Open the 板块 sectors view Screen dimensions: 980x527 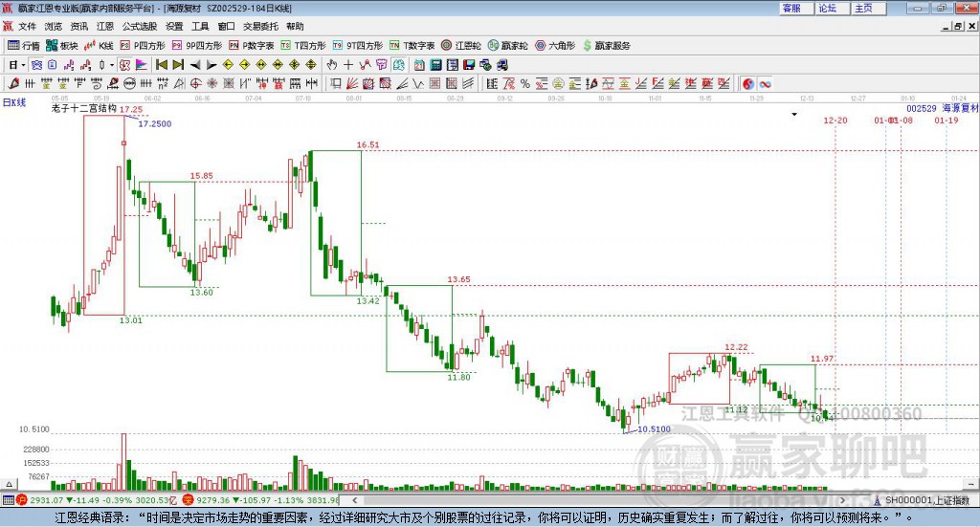[x=61, y=46]
